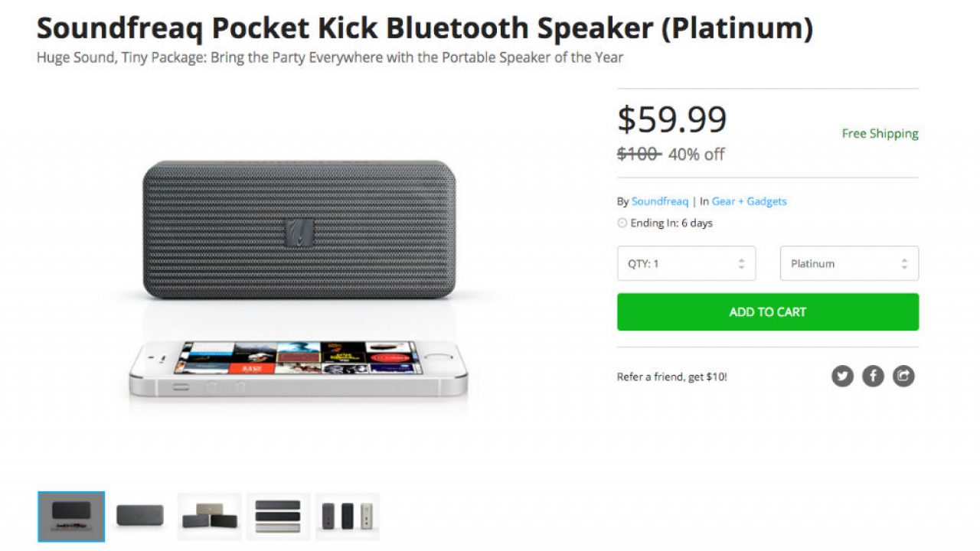
Task: Open the Soundfreaq brand link
Action: (659, 201)
